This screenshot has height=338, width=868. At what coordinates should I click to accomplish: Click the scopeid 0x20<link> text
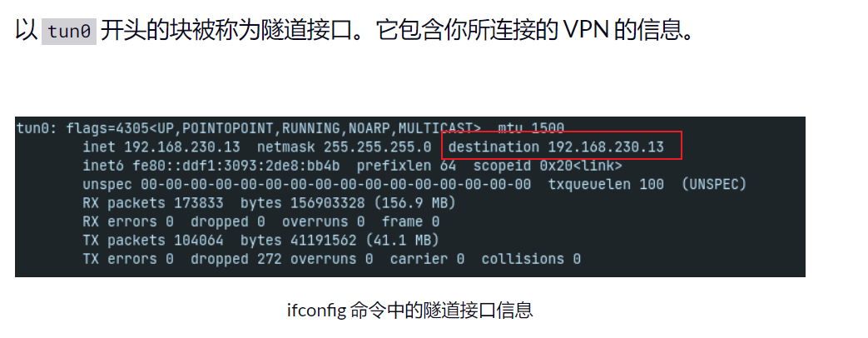tap(548, 166)
